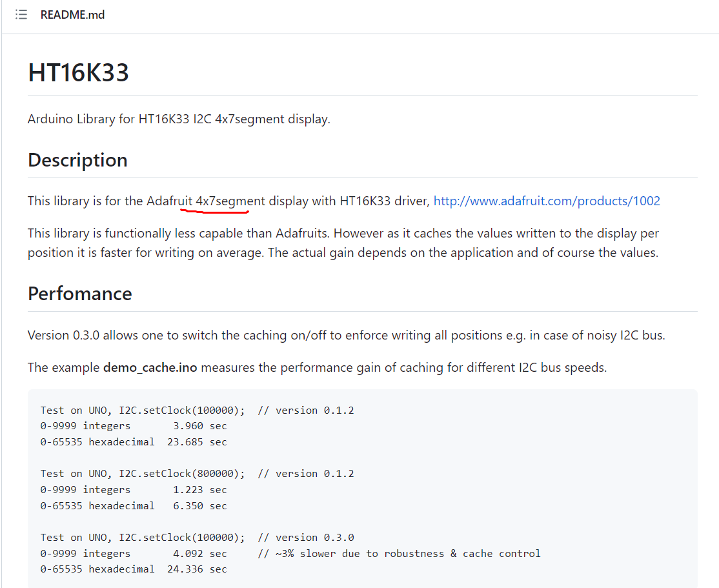Image resolution: width=719 pixels, height=588 pixels.
Task: Click the Description section heading
Action: coord(77,160)
